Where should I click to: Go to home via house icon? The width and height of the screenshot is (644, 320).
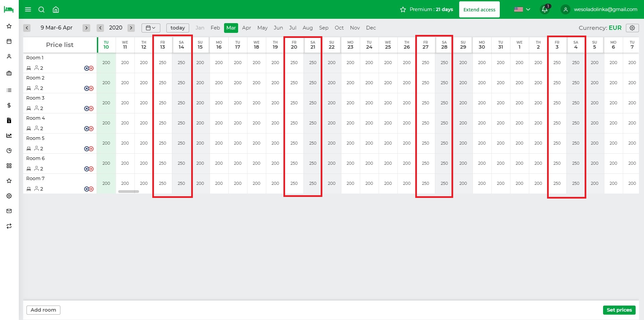[x=56, y=9]
